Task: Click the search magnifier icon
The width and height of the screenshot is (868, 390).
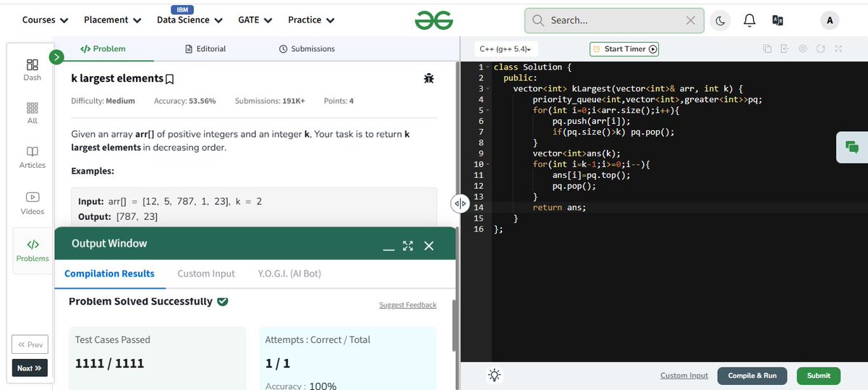Action: point(537,21)
